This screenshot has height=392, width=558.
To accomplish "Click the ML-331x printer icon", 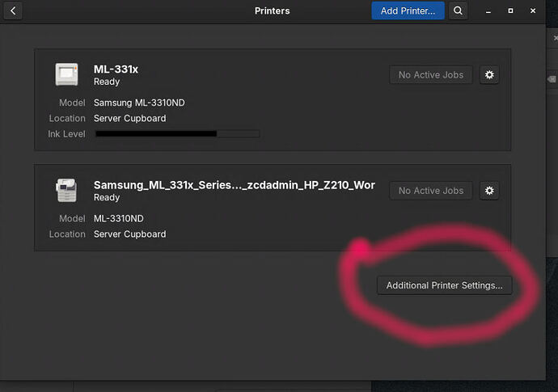I will [x=67, y=74].
